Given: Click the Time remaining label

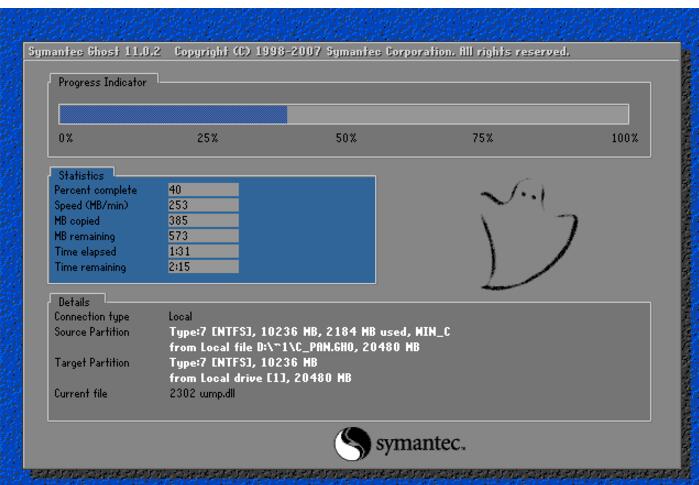Looking at the screenshot, I should (x=90, y=267).
